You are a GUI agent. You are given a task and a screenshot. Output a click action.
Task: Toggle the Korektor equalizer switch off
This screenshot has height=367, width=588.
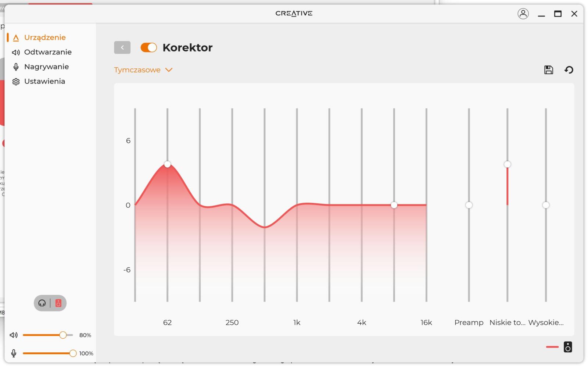coord(149,47)
